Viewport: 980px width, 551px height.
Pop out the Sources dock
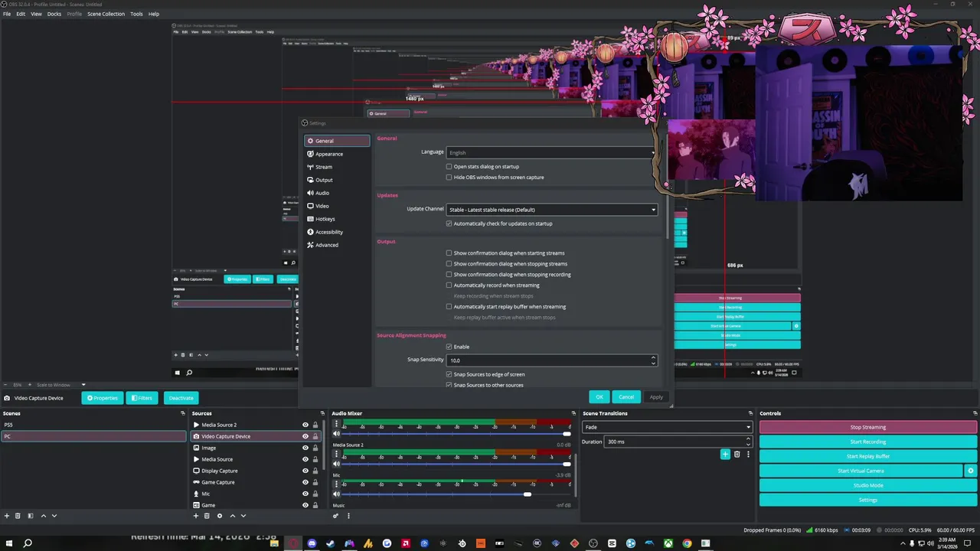tap(322, 413)
